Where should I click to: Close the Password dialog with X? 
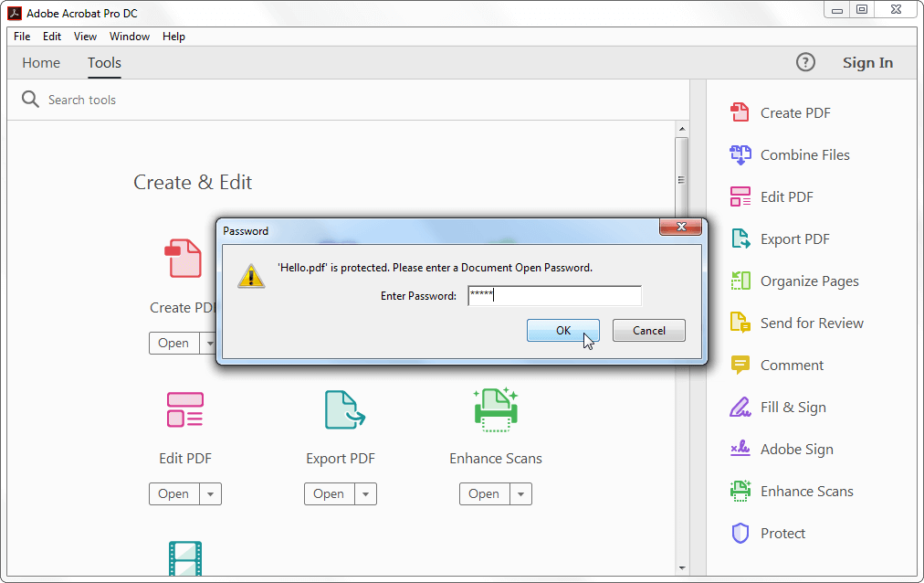[x=680, y=227]
